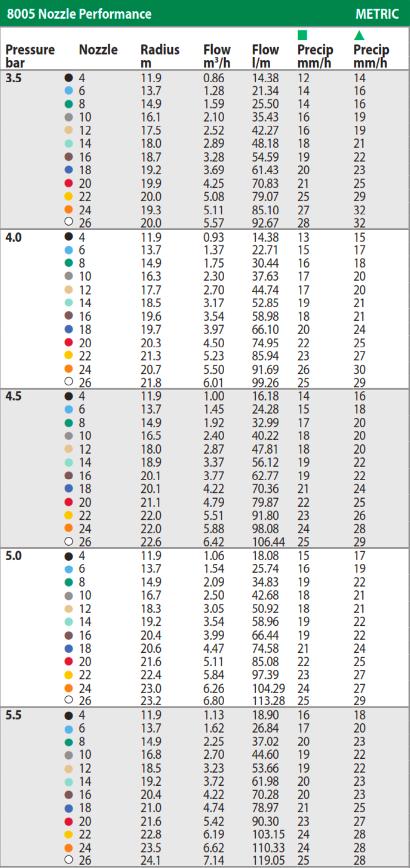This screenshot has height=868, width=410.
Task: Select the 5.0 pressure row label
Action: [x=13, y=556]
